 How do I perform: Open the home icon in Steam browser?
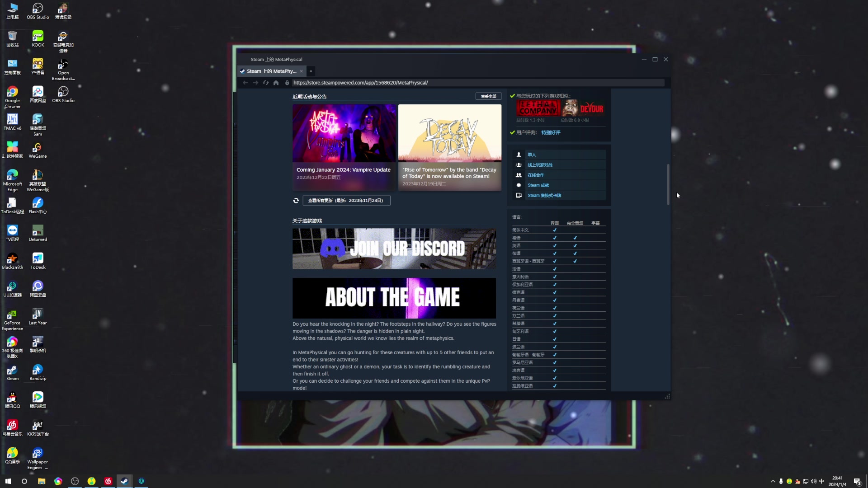[276, 83]
